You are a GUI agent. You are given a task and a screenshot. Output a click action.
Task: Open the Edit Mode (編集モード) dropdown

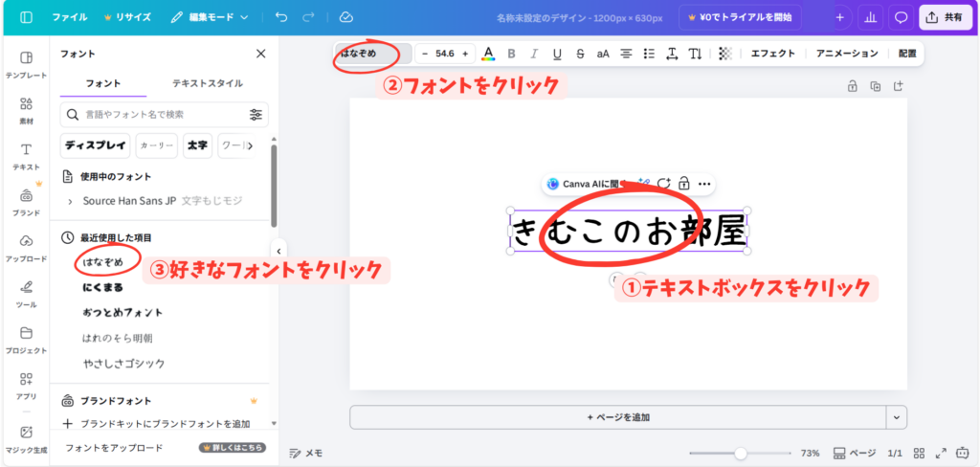210,17
